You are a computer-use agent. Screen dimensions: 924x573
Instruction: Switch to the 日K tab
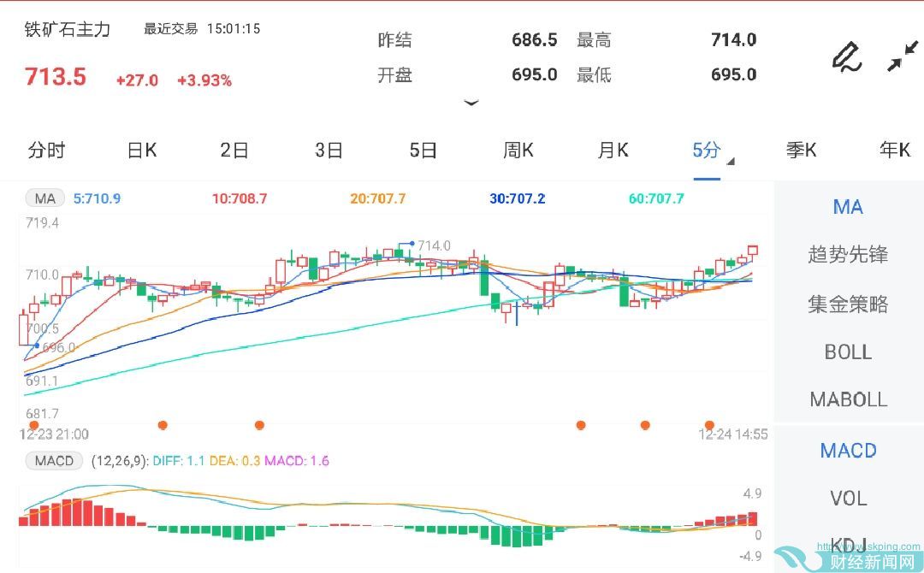(140, 150)
